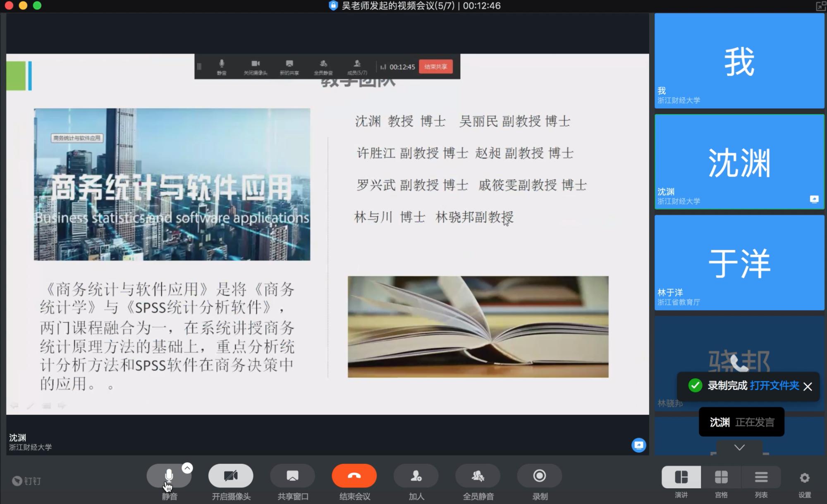
Task: Click the lock icon beside meeting title
Action: pyautogui.click(x=333, y=6)
